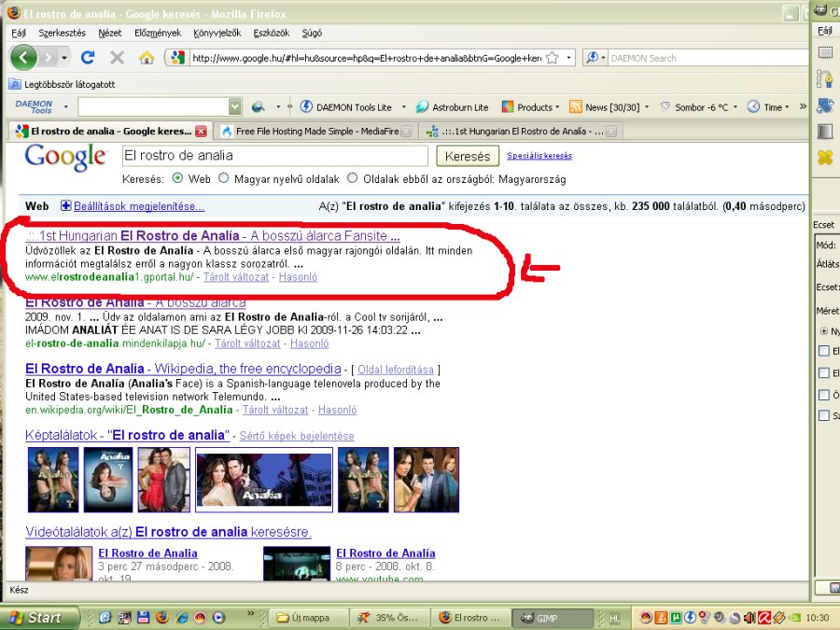The width and height of the screenshot is (840, 630).
Task: Open Legtöbbször látogatott bookmarks folder
Action: (x=63, y=84)
